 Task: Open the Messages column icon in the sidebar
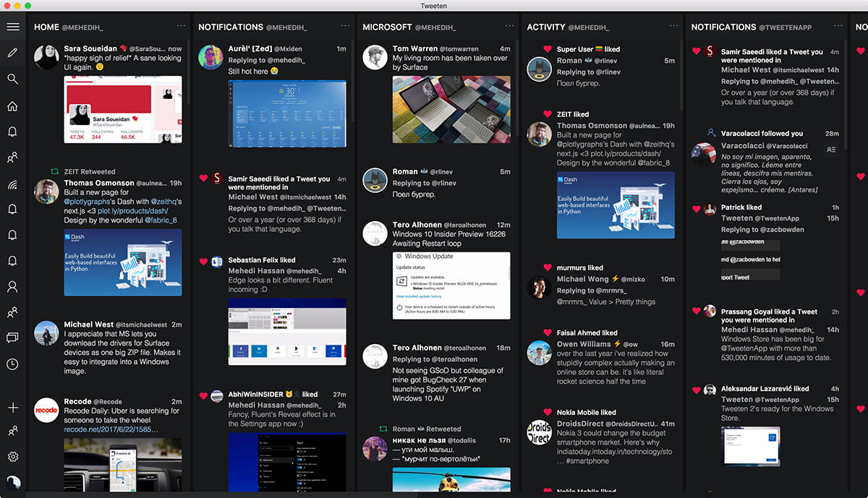(12, 338)
